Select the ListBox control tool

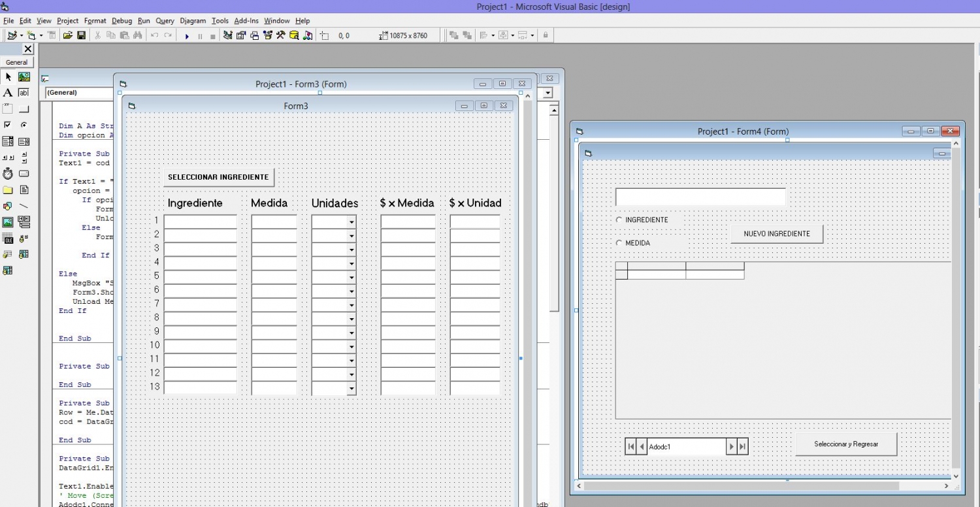click(24, 141)
